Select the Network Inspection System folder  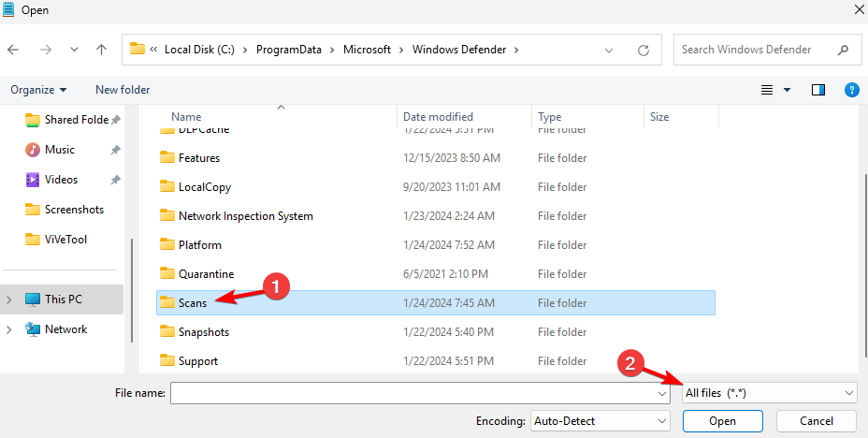tap(436, 216)
